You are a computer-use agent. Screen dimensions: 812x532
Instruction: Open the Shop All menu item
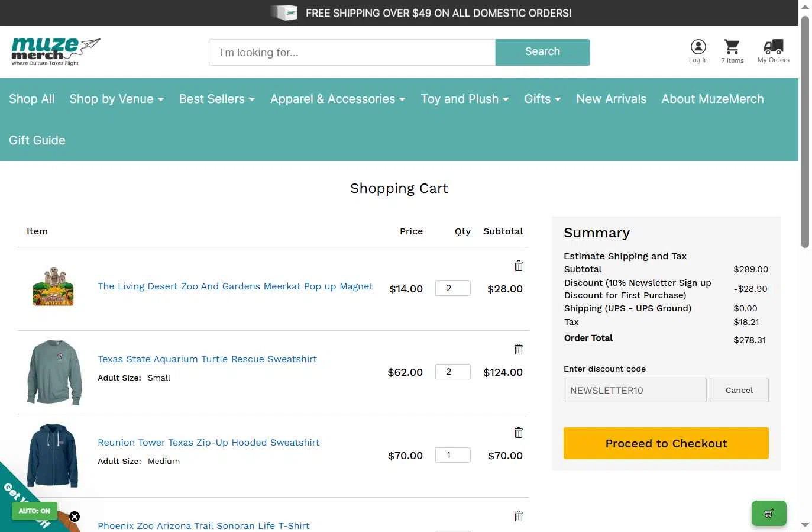32,99
